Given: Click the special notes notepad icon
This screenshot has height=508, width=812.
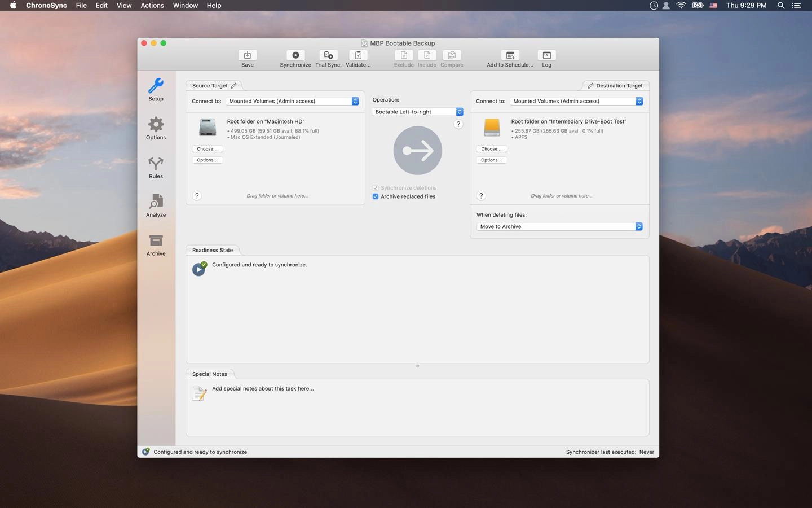Looking at the screenshot, I should pyautogui.click(x=200, y=393).
